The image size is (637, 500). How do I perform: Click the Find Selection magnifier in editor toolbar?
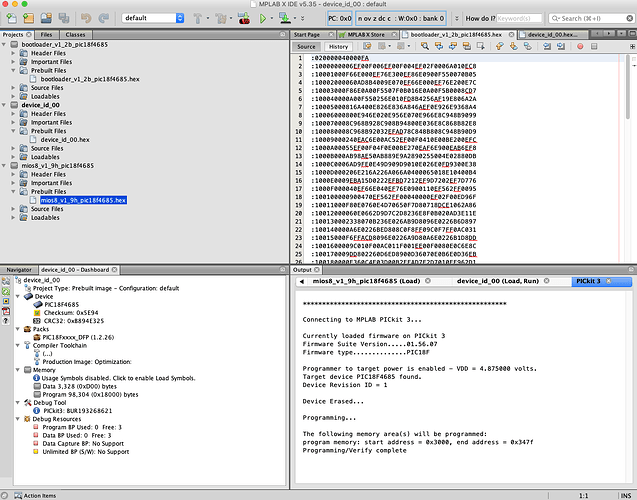[x=425, y=46]
